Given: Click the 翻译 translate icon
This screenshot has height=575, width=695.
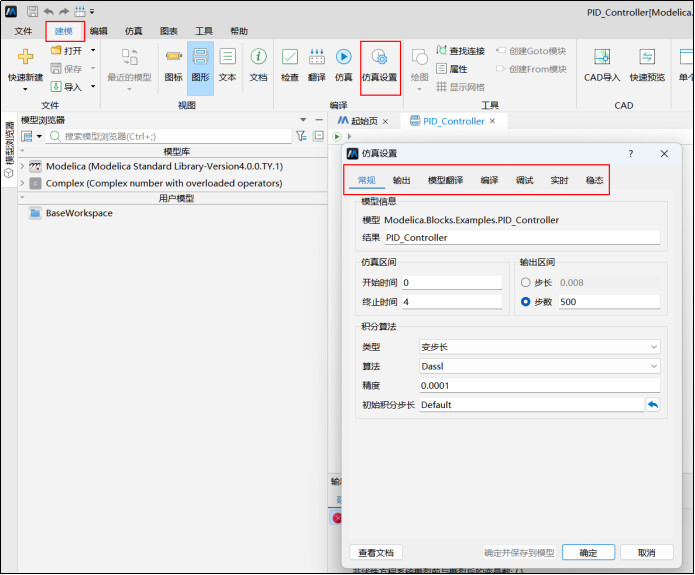Looking at the screenshot, I should (x=316, y=57).
